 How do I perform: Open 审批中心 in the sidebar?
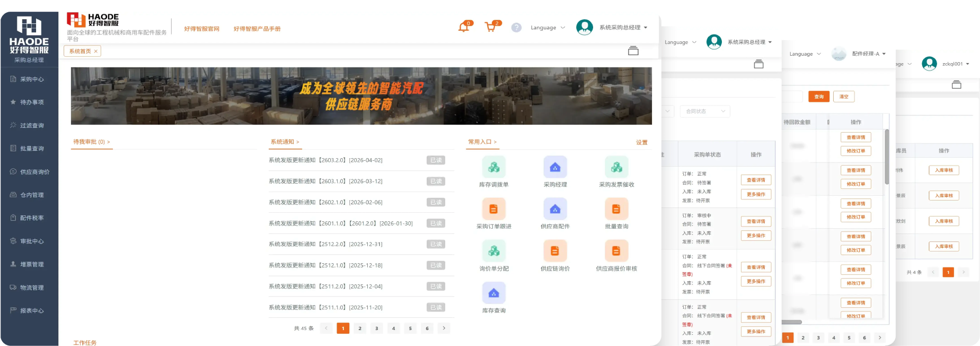coord(29,241)
